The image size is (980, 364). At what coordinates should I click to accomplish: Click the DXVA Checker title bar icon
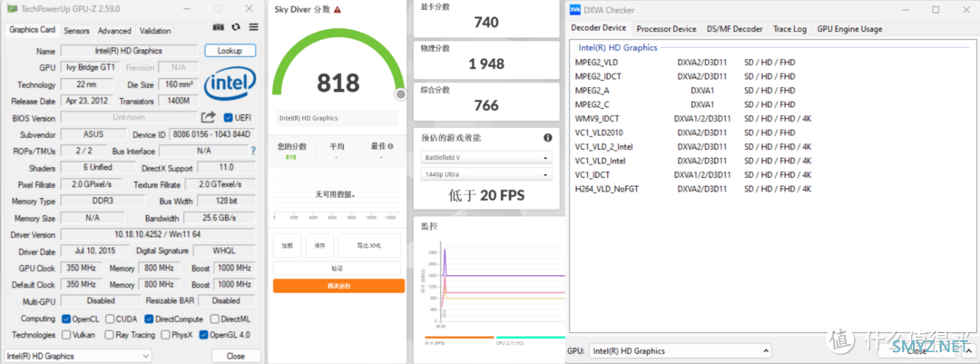click(574, 9)
